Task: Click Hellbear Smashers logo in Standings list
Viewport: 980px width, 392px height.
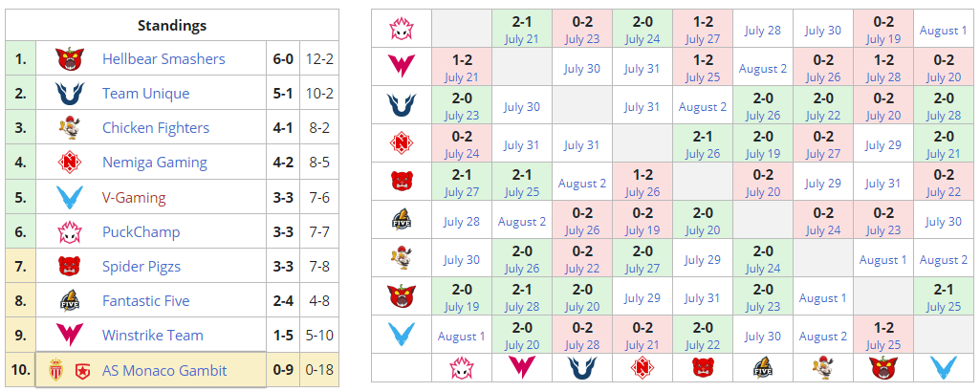Action: point(68,59)
